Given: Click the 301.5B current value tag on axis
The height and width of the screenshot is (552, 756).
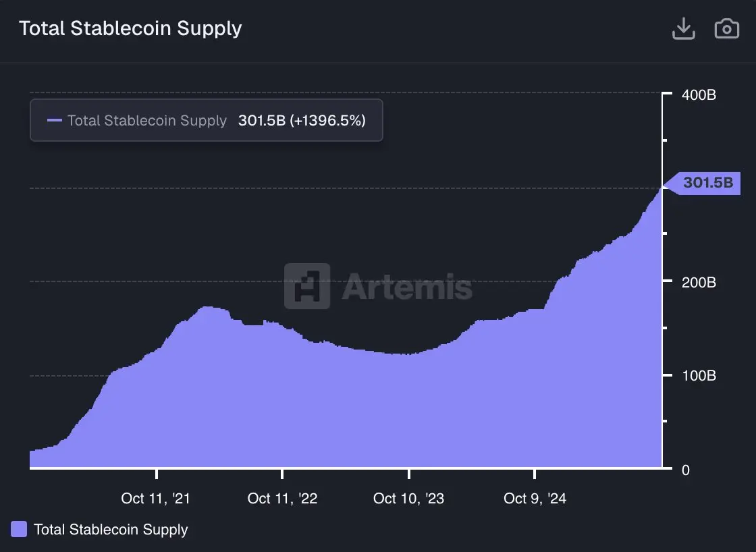Looking at the screenshot, I should pos(707,182).
